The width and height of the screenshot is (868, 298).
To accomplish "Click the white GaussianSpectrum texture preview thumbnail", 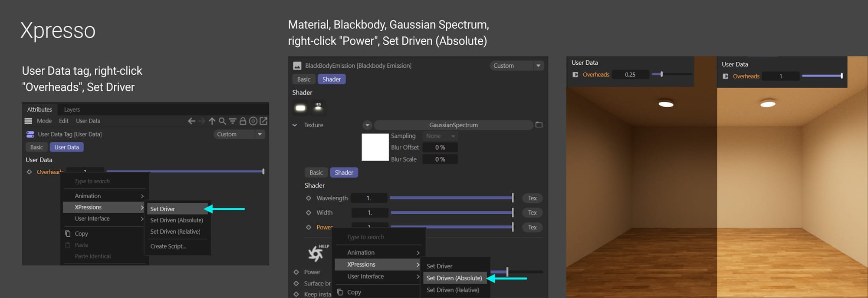I will tap(375, 147).
